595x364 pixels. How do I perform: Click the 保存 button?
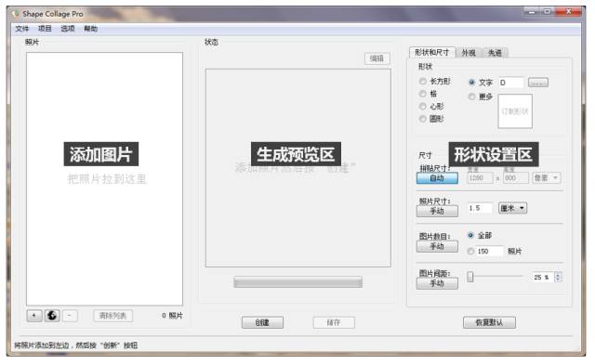tap(334, 322)
